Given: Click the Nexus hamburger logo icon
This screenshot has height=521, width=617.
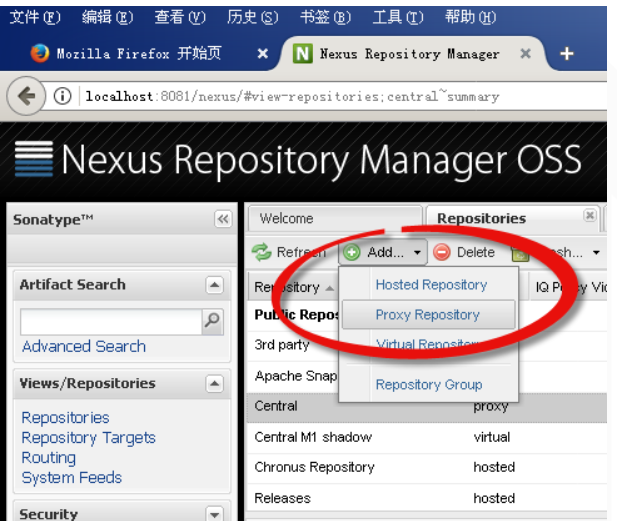Looking at the screenshot, I should 34,159.
